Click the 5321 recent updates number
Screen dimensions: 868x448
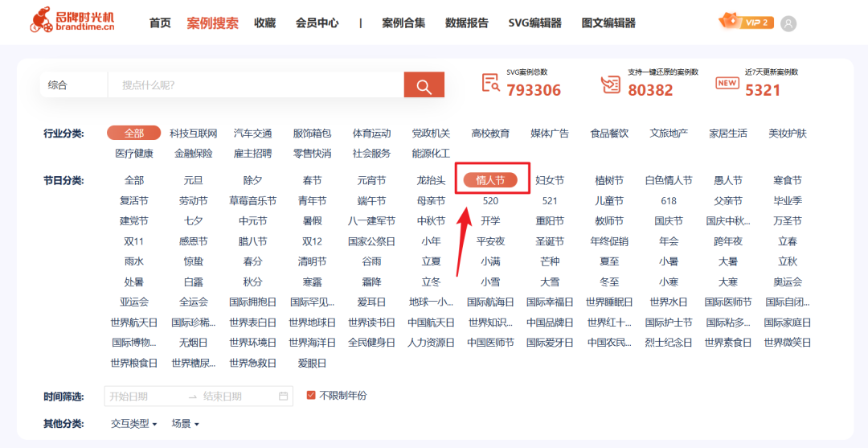click(762, 90)
